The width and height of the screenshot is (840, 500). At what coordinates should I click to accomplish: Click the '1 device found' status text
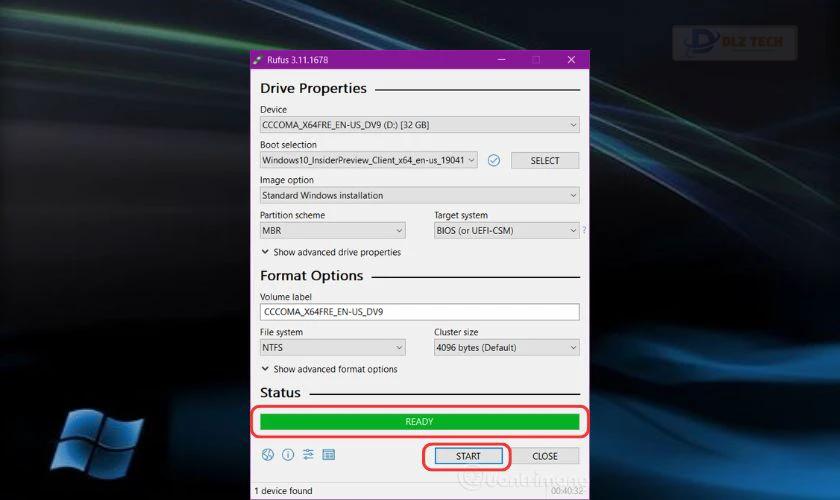pos(283,491)
